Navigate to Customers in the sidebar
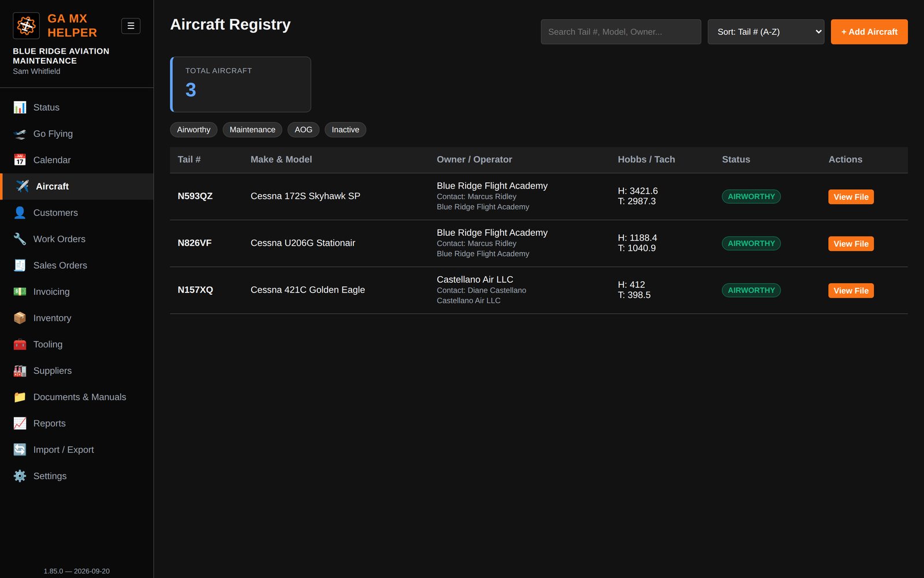This screenshot has height=578, width=924. click(55, 213)
